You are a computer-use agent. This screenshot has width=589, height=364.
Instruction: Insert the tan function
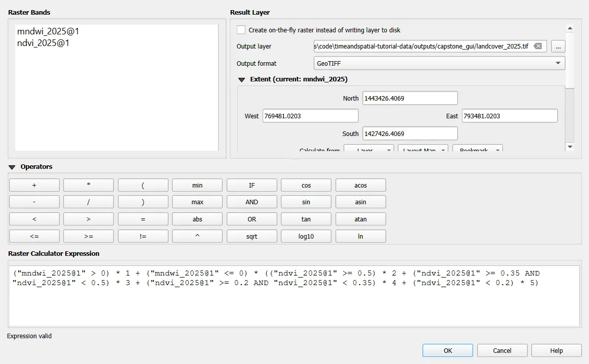coord(306,219)
